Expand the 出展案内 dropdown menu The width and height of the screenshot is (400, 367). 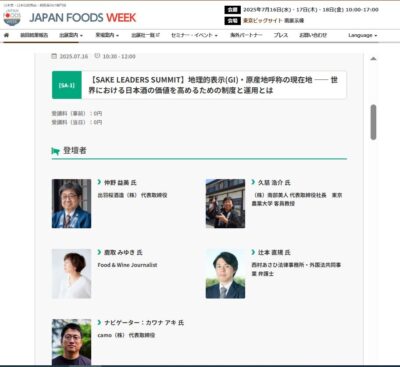(71, 35)
